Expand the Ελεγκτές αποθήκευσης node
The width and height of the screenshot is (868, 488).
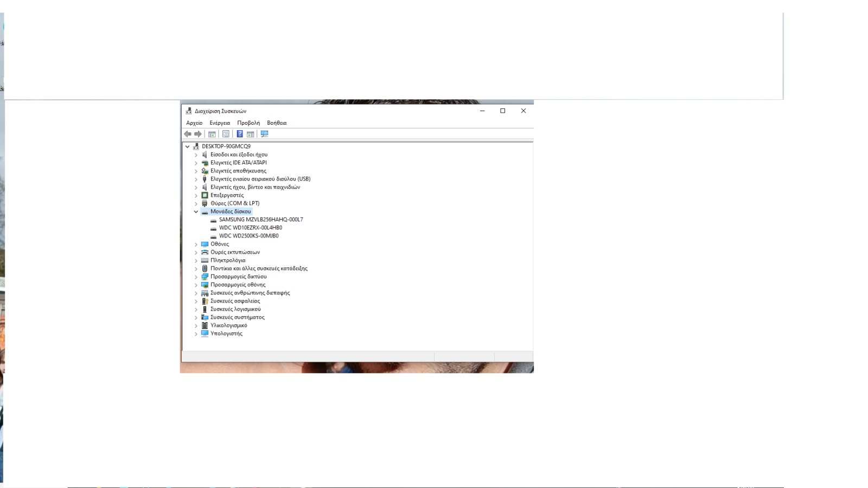pyautogui.click(x=196, y=171)
